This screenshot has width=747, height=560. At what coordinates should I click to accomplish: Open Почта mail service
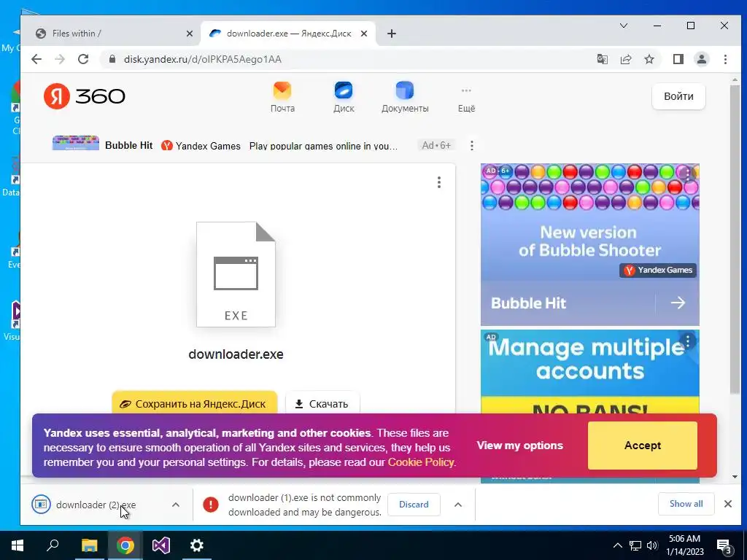point(282,97)
